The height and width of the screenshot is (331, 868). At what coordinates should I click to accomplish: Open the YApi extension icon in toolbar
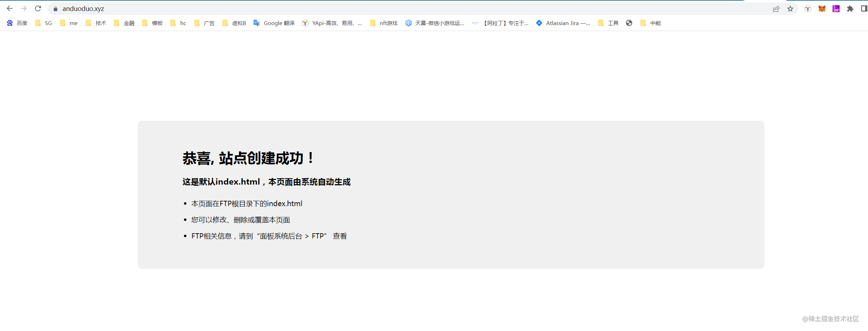point(808,9)
